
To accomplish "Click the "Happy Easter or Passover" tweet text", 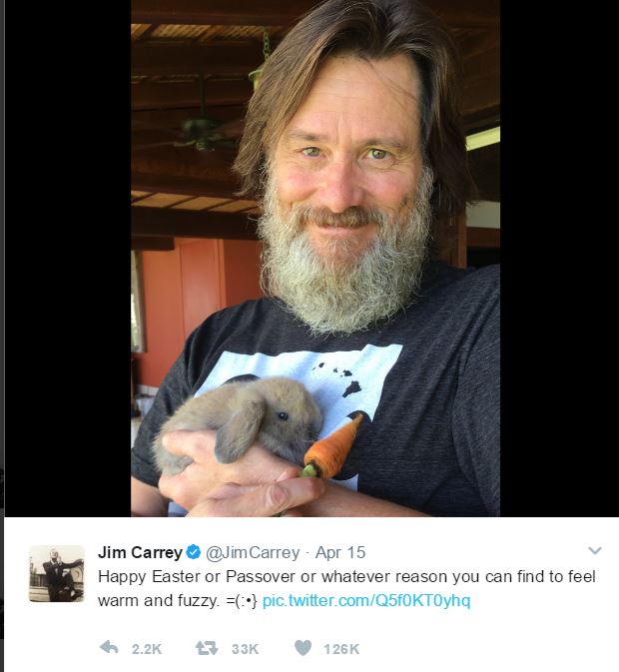I will pyautogui.click(x=329, y=578).
